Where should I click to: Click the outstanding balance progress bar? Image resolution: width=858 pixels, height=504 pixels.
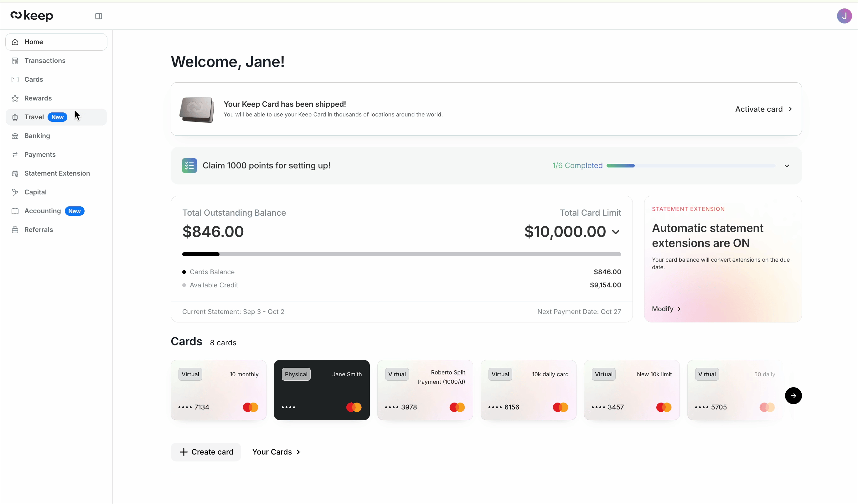(x=401, y=254)
